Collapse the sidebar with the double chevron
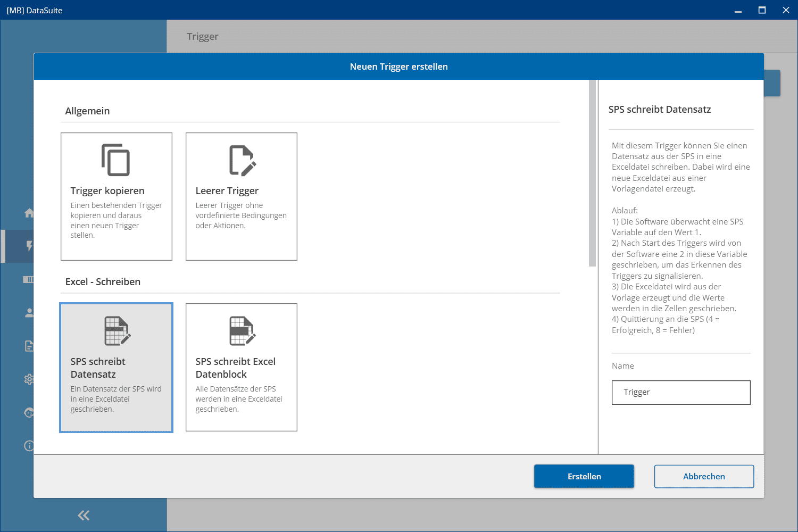The height and width of the screenshot is (532, 798). [x=84, y=515]
